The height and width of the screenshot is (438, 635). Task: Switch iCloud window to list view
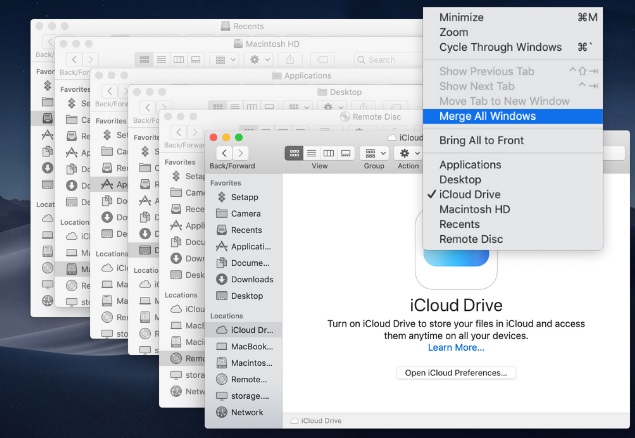pyautogui.click(x=311, y=153)
